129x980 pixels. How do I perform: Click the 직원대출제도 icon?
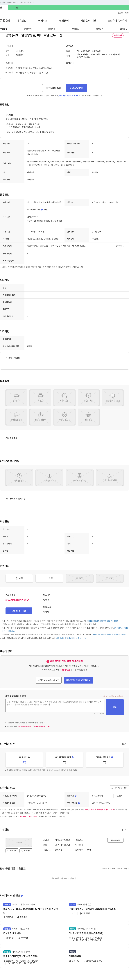point(40,417)
